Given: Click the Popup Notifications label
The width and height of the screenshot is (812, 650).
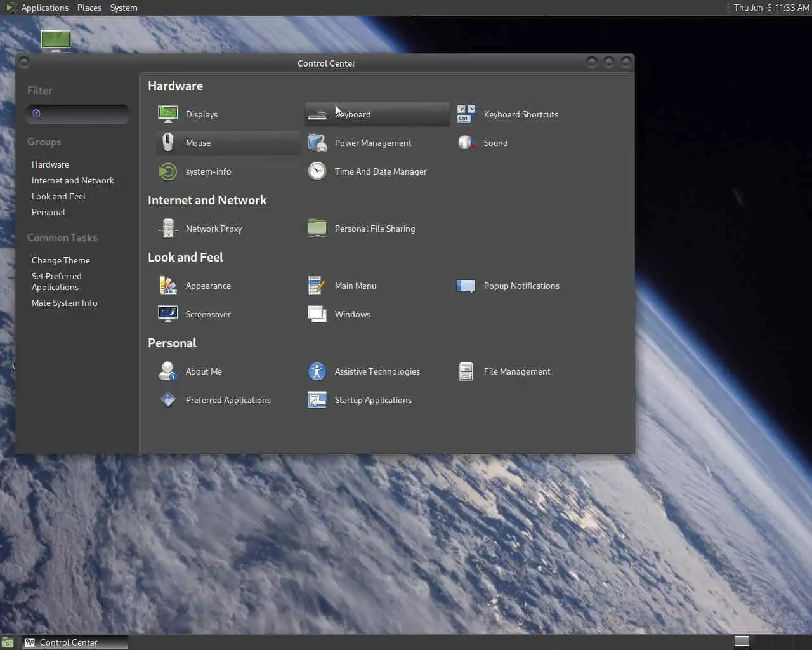Looking at the screenshot, I should pyautogui.click(x=521, y=286).
